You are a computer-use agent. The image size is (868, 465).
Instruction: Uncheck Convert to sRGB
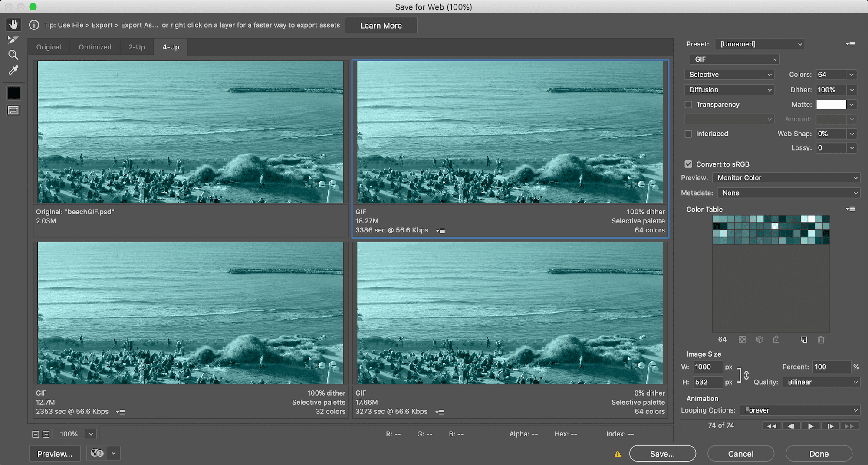pos(688,164)
